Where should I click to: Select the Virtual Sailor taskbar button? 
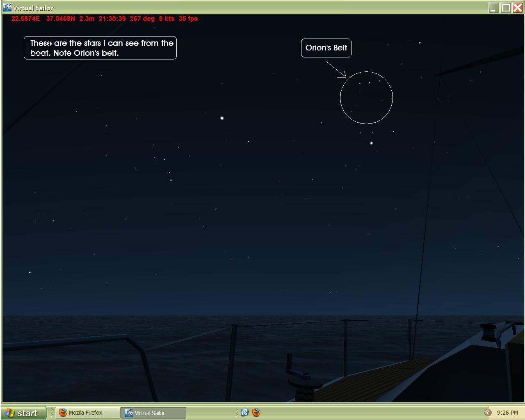(x=153, y=413)
